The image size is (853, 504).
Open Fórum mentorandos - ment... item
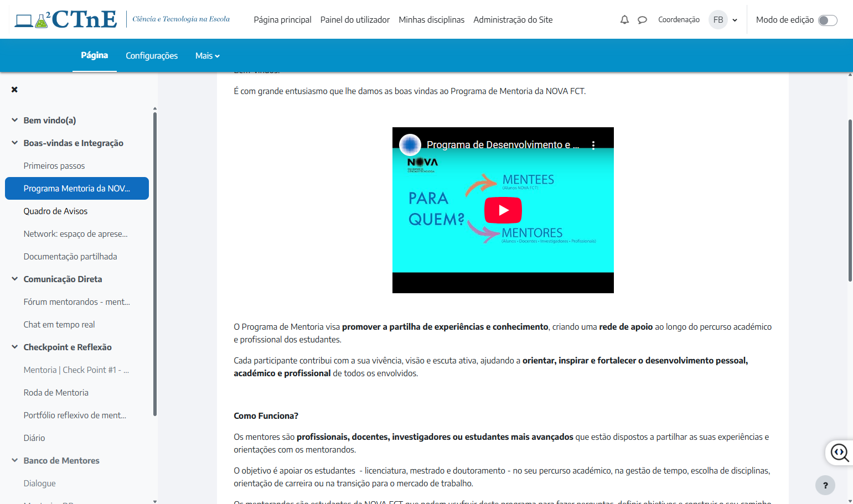coord(76,302)
